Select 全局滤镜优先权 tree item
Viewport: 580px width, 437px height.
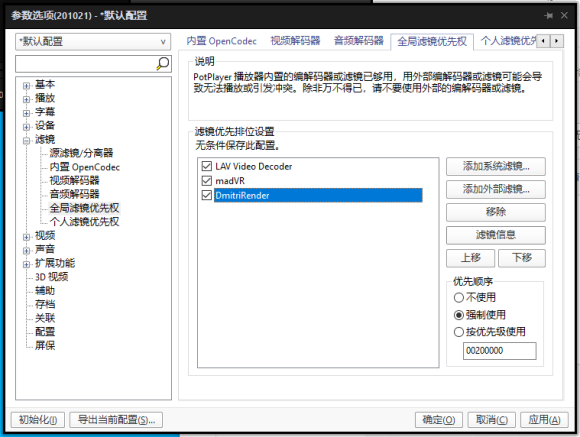[x=84, y=208]
